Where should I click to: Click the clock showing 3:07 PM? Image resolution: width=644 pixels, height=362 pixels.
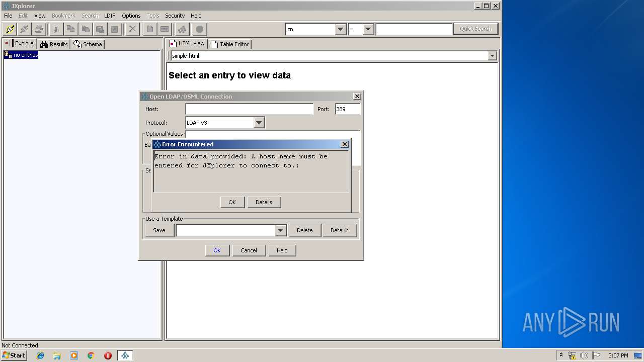point(618,355)
